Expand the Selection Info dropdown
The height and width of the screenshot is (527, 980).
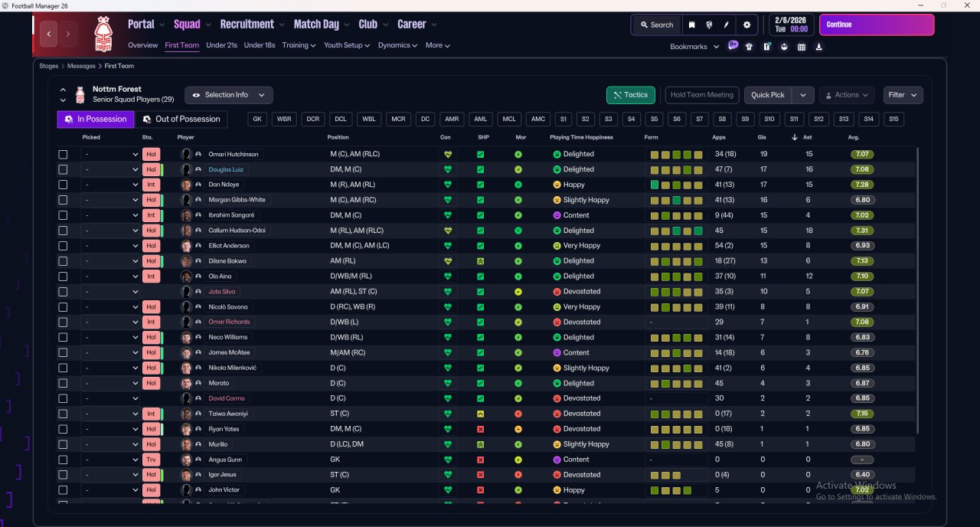(228, 95)
